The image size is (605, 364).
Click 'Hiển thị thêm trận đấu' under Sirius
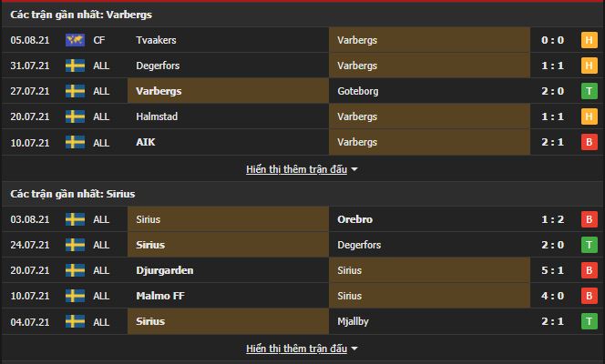coord(296,349)
